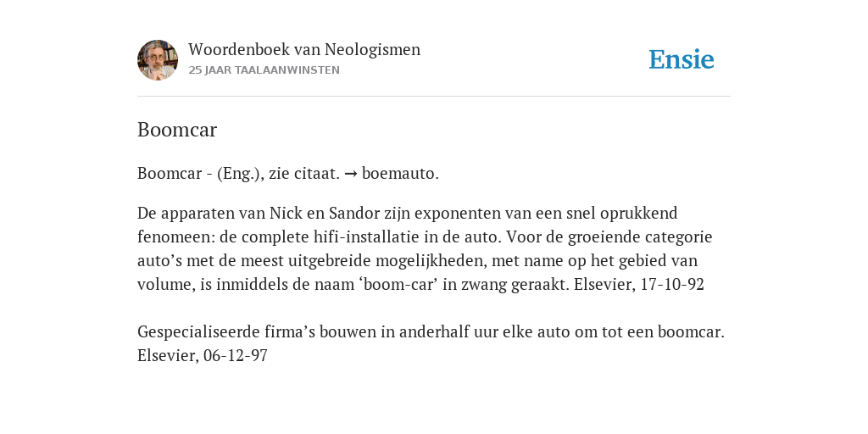
Task: Click the Boomcar heading
Action: (x=177, y=130)
